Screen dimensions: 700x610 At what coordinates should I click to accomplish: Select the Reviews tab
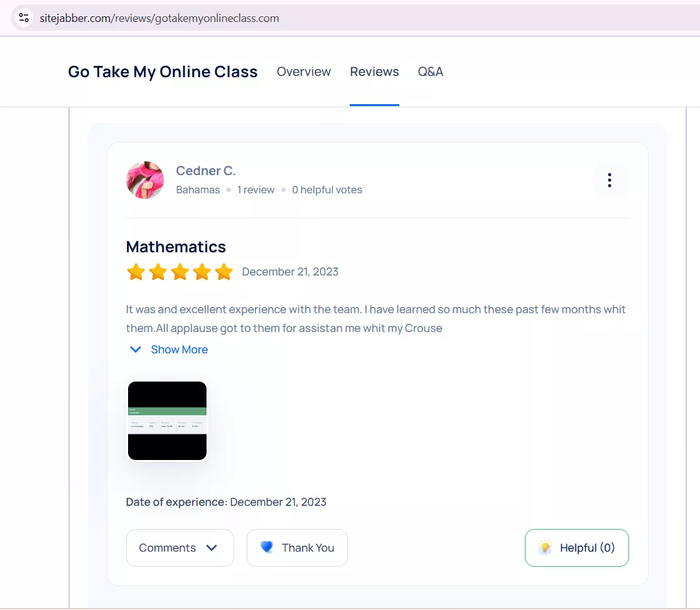point(374,72)
